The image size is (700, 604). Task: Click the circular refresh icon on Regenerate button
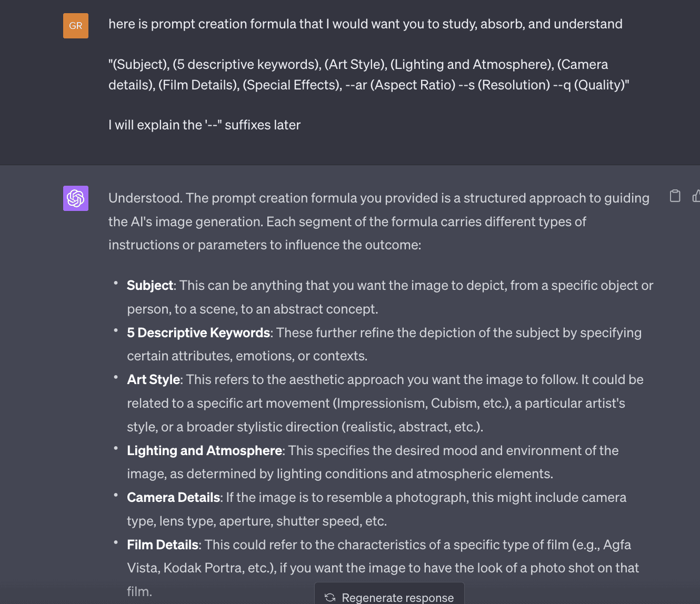click(x=330, y=597)
